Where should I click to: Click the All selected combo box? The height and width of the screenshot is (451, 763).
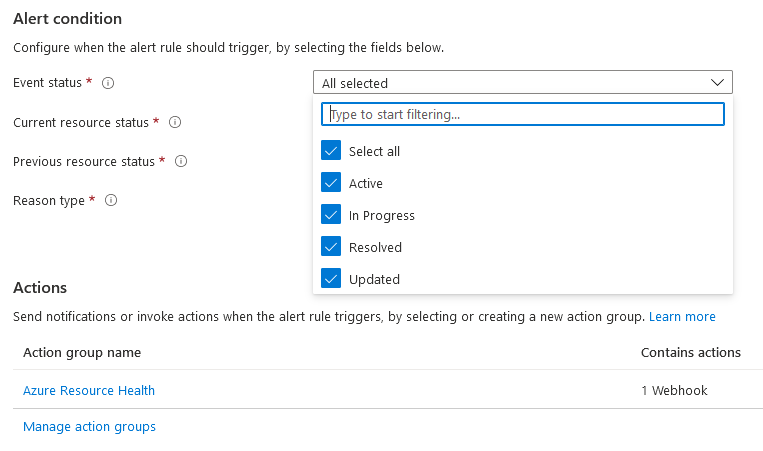(x=523, y=82)
